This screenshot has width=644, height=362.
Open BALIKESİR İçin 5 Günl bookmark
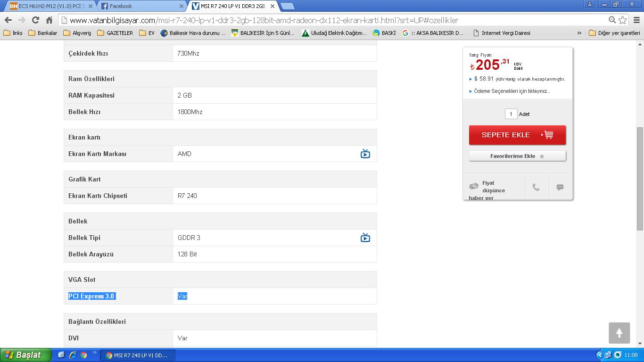point(263,33)
